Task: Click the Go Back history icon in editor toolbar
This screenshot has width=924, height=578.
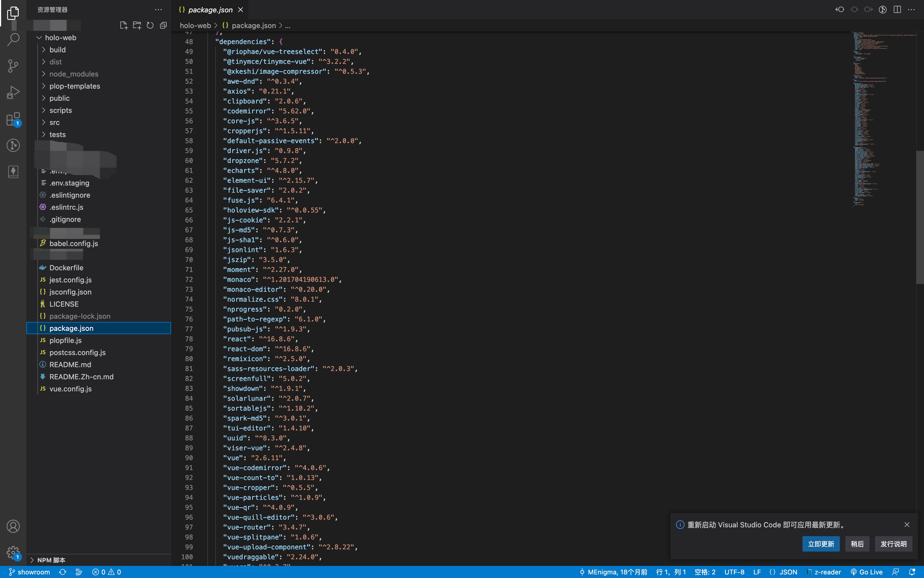Action: pyautogui.click(x=840, y=10)
